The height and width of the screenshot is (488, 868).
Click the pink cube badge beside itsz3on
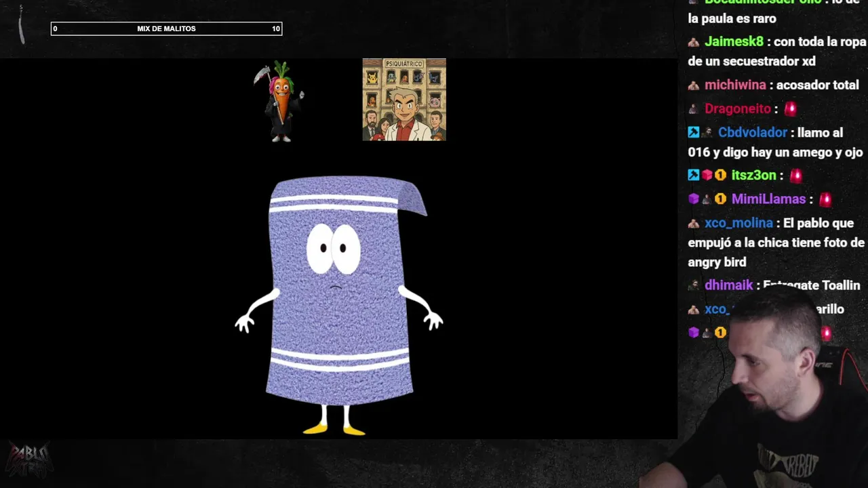click(x=707, y=176)
